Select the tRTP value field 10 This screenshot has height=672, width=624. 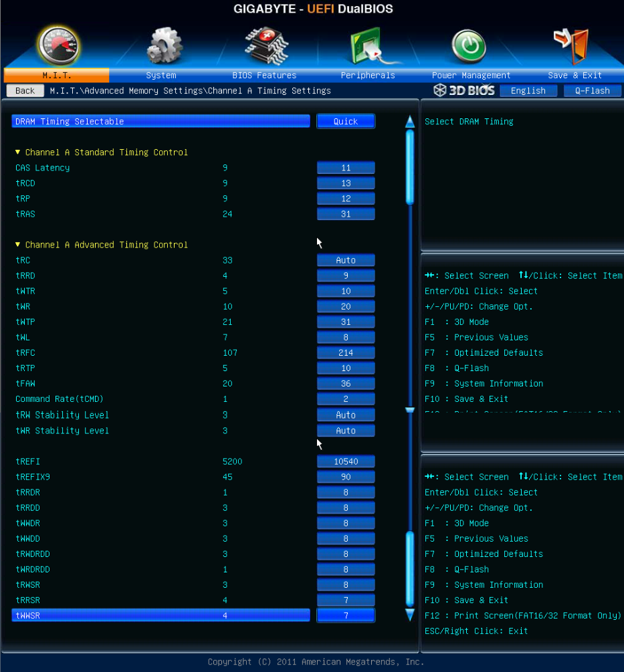click(x=346, y=368)
